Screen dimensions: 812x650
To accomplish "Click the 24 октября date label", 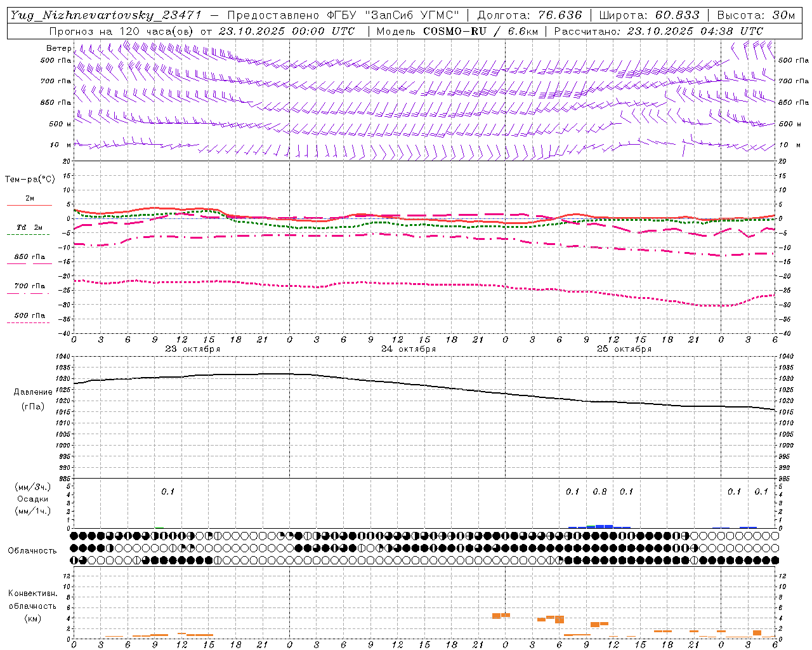I will coord(409,349).
